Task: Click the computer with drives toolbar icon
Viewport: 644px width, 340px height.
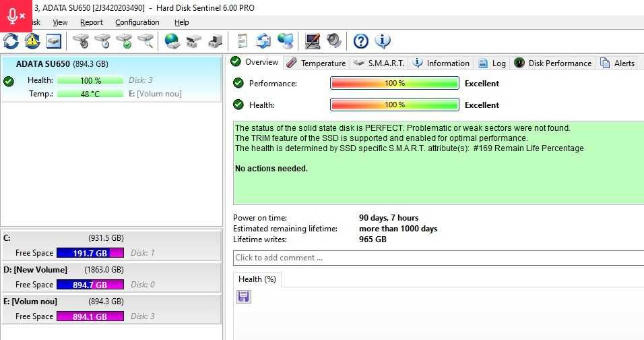Action: pyautogui.click(x=215, y=41)
